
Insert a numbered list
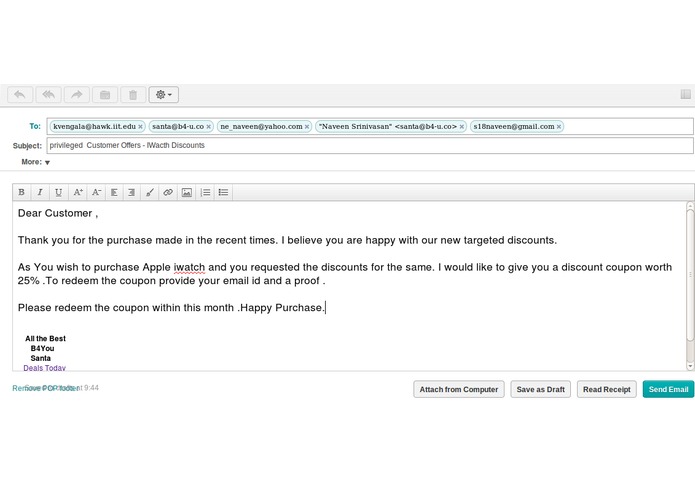tap(205, 192)
